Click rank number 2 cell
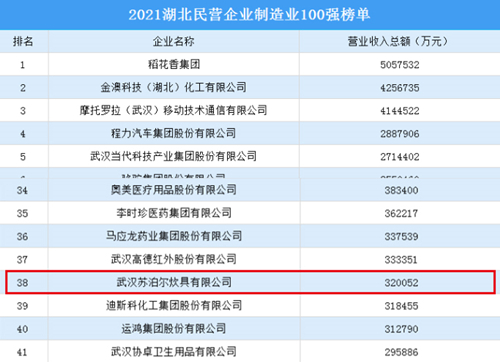The width and height of the screenshot is (500, 362). (23, 88)
